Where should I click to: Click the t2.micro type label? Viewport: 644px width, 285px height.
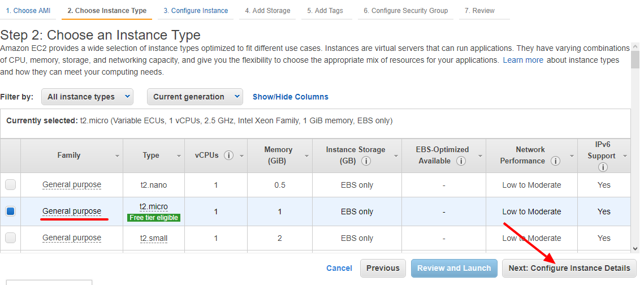tap(154, 206)
